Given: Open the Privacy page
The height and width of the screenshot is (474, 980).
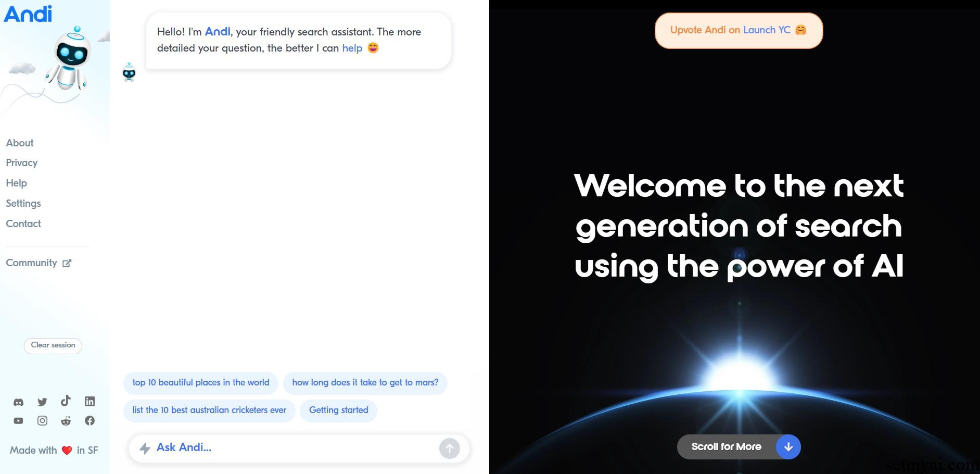Looking at the screenshot, I should pyautogui.click(x=22, y=163).
